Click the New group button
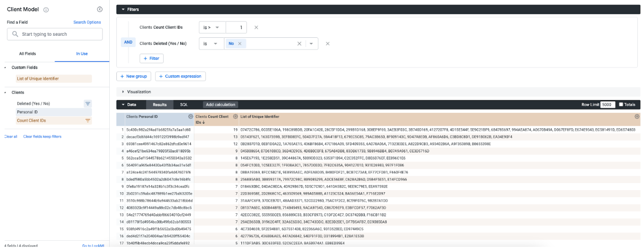 134,76
